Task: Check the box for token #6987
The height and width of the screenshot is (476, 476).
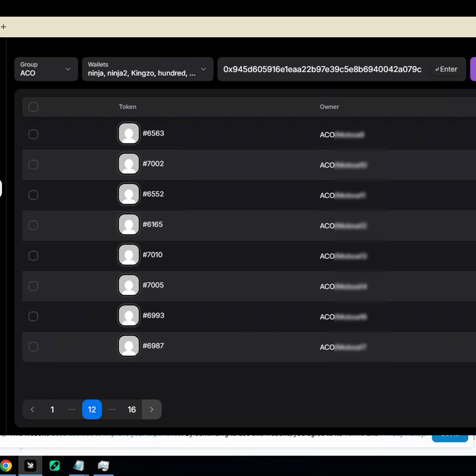Action: [33, 347]
